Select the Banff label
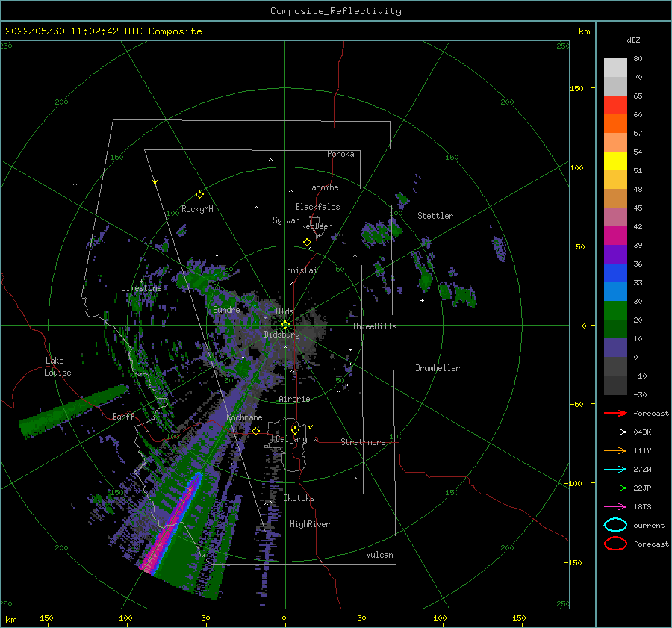Viewport: 672px width, 628px height. click(x=123, y=416)
